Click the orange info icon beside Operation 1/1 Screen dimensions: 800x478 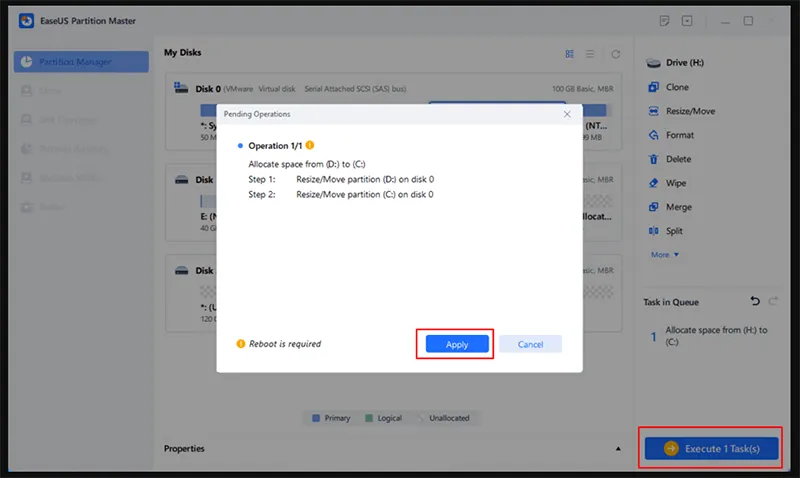pos(310,145)
